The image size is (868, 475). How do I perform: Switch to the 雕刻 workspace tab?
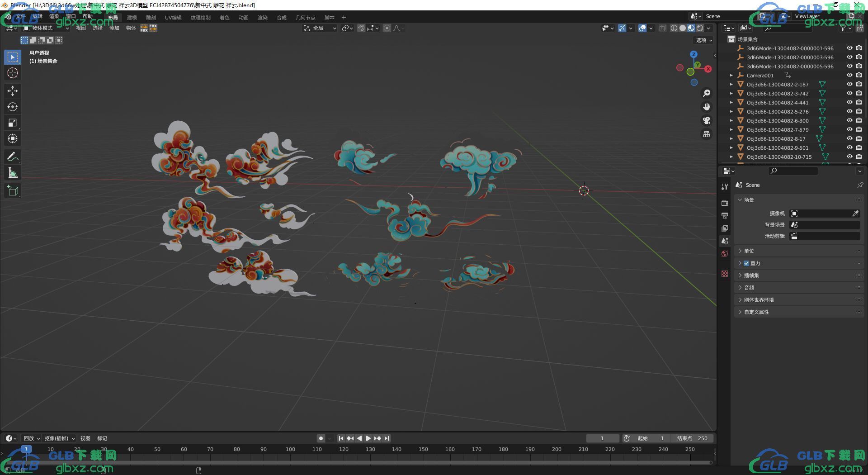pos(151,18)
